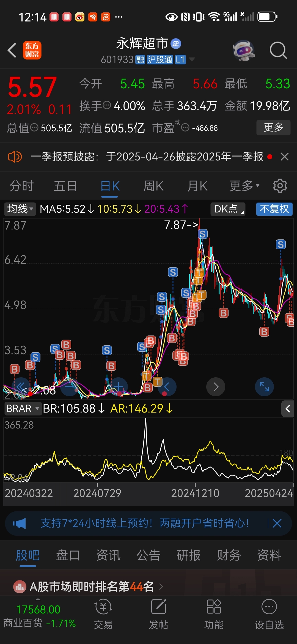The image size is (297, 644).
Task: Open the BRAR sub-indicator dropdown
Action: pyautogui.click(x=23, y=409)
